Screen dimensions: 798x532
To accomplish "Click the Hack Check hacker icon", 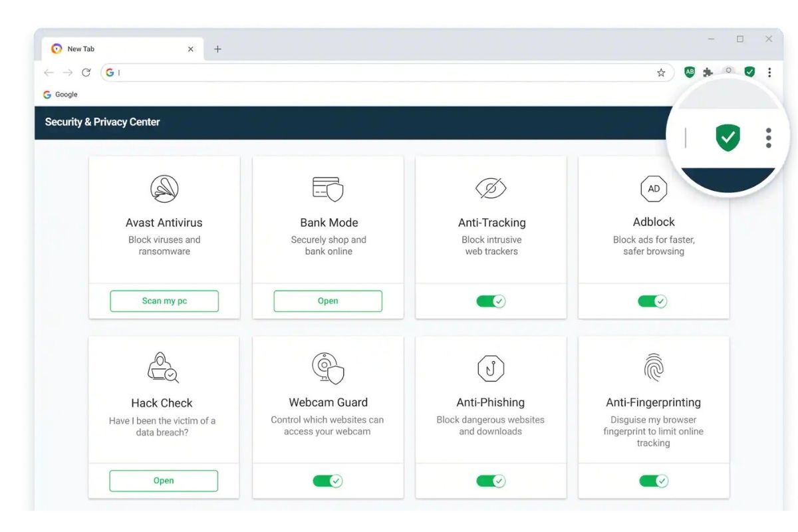I will point(163,368).
